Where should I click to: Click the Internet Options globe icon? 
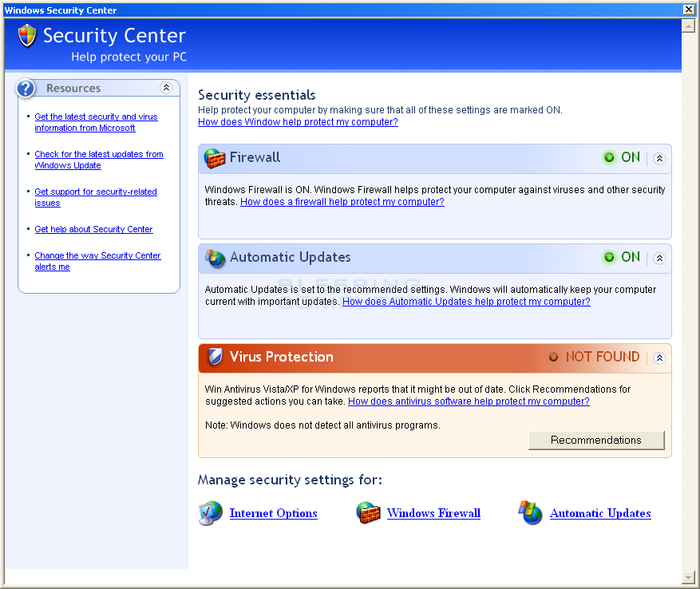coord(211,513)
